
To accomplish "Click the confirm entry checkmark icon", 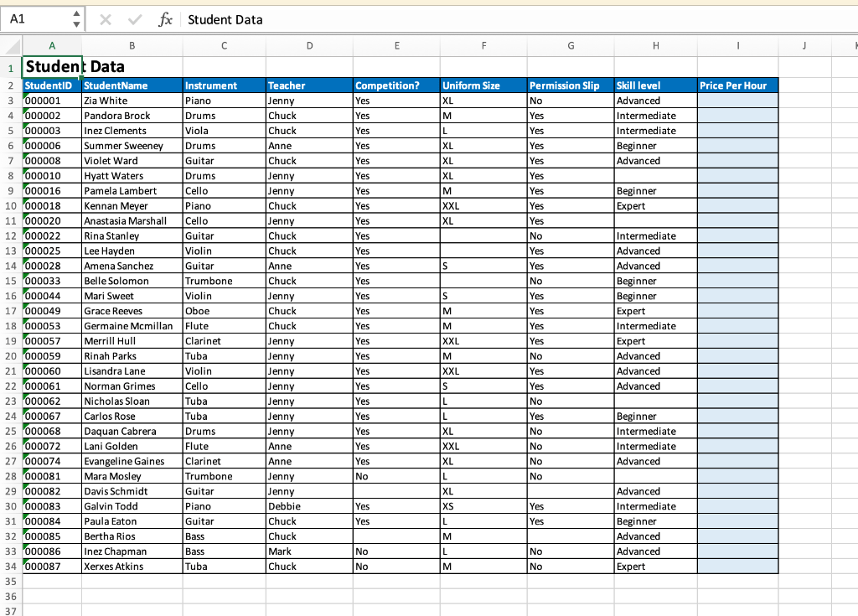I will click(135, 20).
